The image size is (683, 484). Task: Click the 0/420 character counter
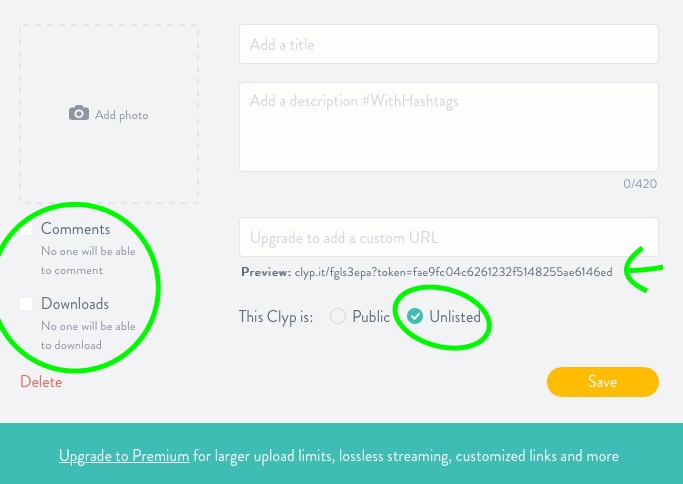[640, 184]
